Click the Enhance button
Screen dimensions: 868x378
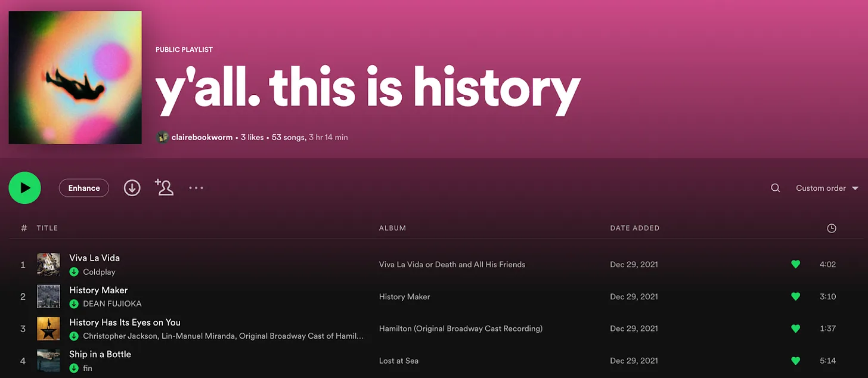point(84,188)
